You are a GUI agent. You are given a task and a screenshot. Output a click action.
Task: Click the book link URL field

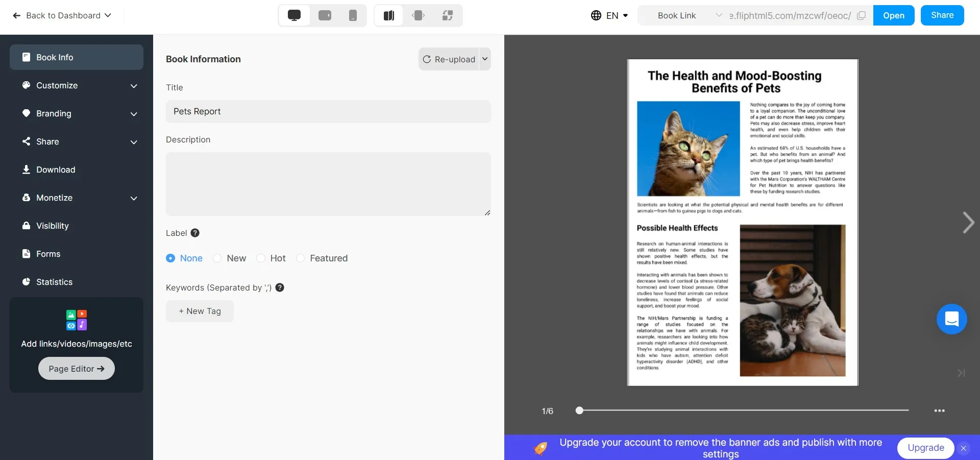click(790, 15)
